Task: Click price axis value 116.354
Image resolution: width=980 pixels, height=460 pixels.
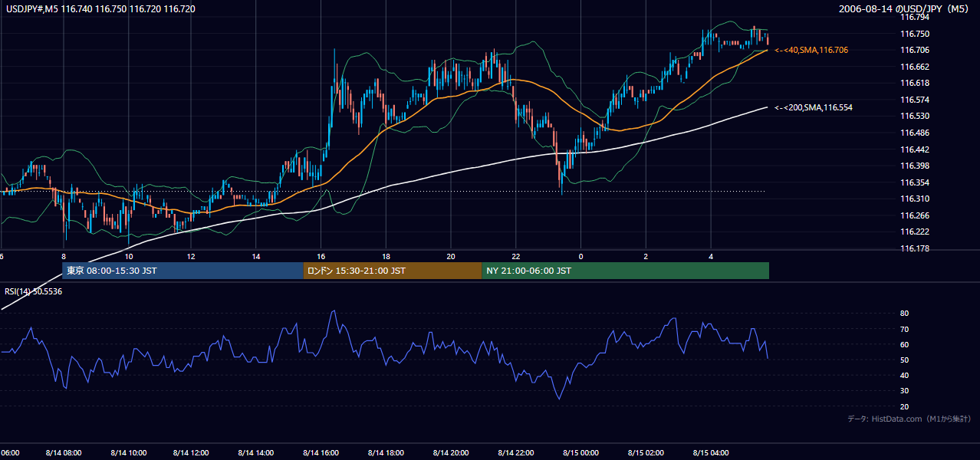Action: click(914, 182)
